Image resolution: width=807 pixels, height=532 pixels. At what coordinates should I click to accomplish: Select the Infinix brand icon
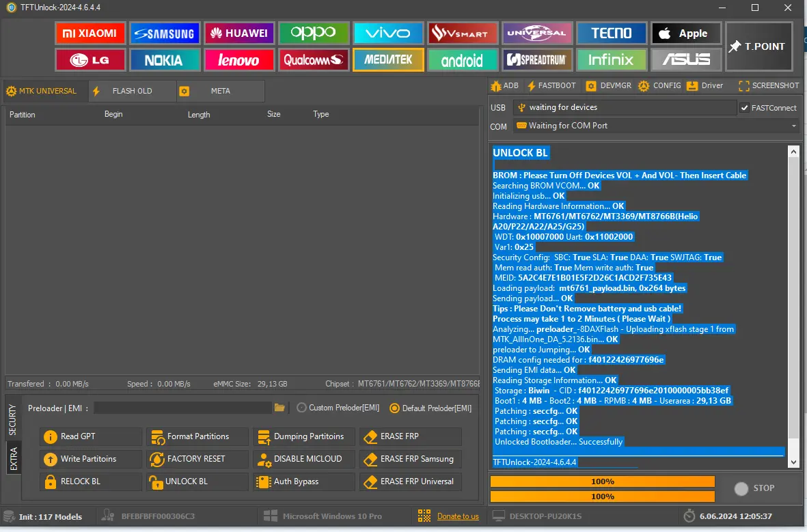612,60
